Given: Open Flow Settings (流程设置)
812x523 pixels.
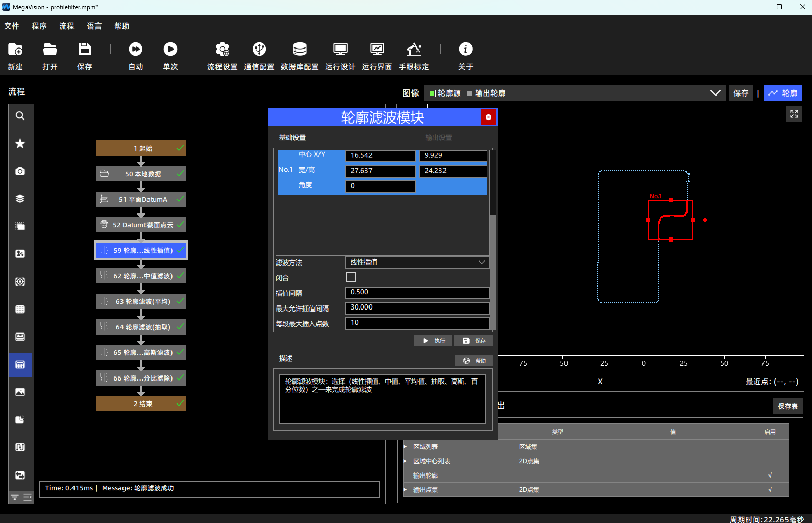Looking at the screenshot, I should 223,50.
